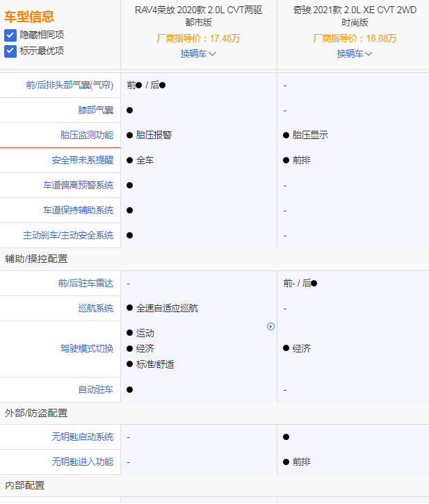Click the 驾驶模式切换 label
The height and width of the screenshot is (504, 429).
point(87,349)
